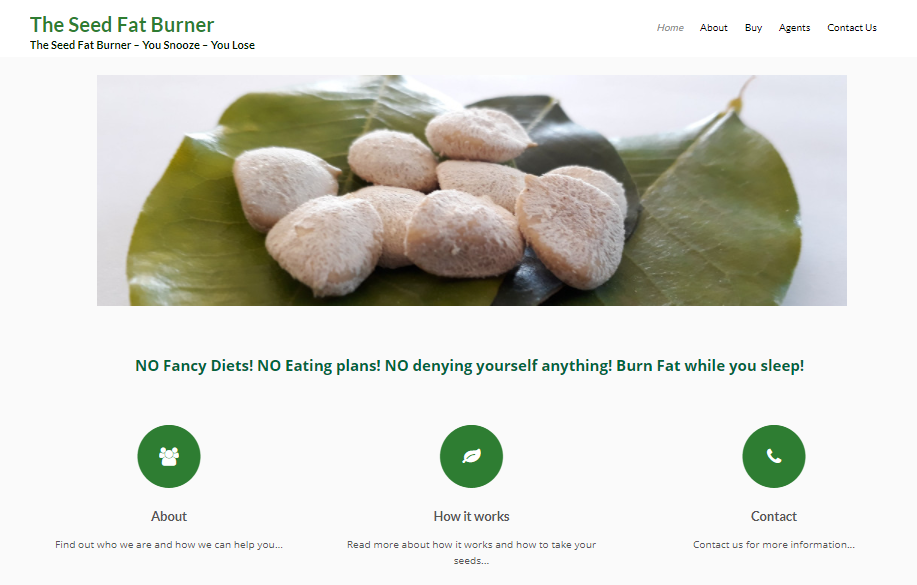Open the Buy menu link
Image resolution: width=917 pixels, height=585 pixels.
(753, 27)
